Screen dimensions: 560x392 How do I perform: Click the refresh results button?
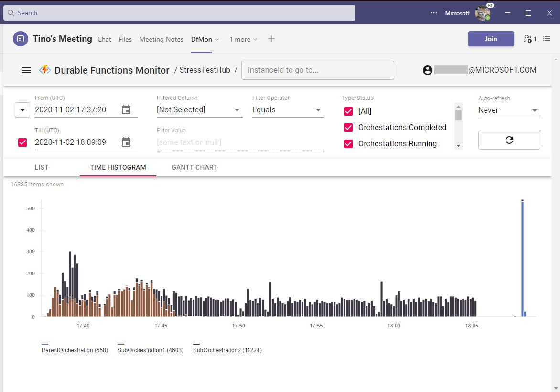coord(509,140)
